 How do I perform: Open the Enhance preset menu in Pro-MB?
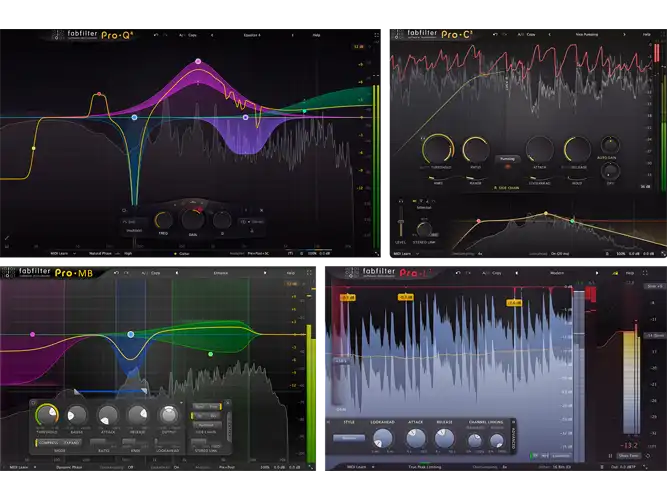(x=221, y=273)
